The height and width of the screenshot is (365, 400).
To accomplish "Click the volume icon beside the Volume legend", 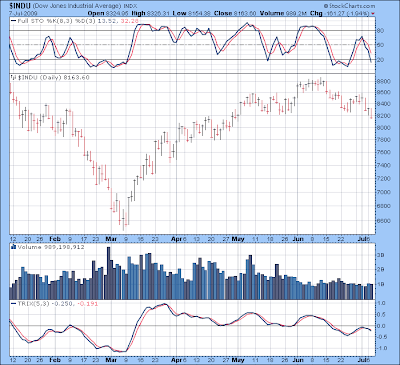I will 14,247.
